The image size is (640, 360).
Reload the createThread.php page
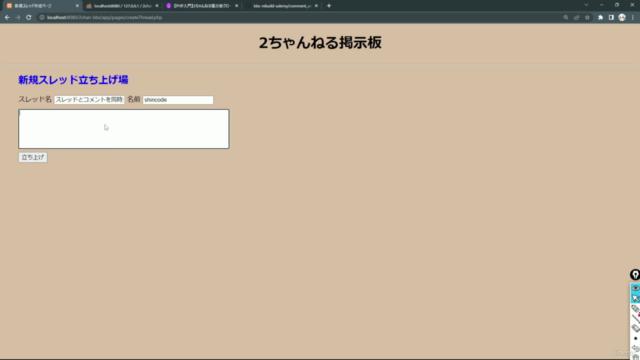[x=29, y=18]
